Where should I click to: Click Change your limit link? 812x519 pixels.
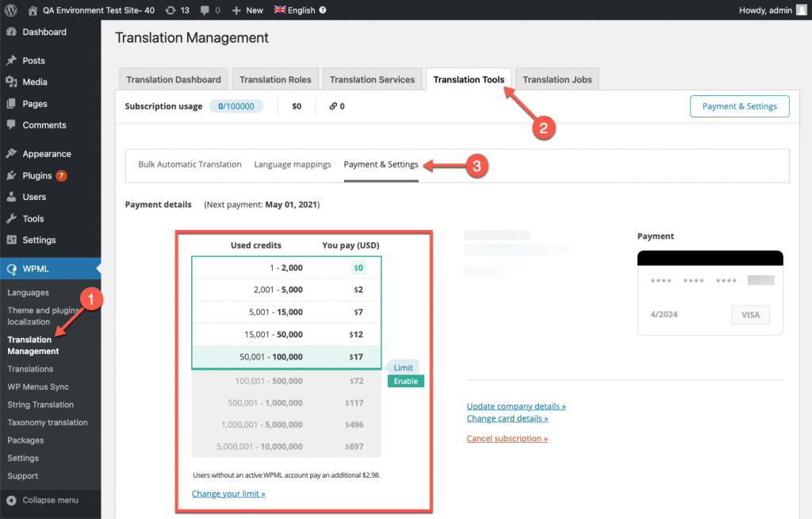coord(228,494)
